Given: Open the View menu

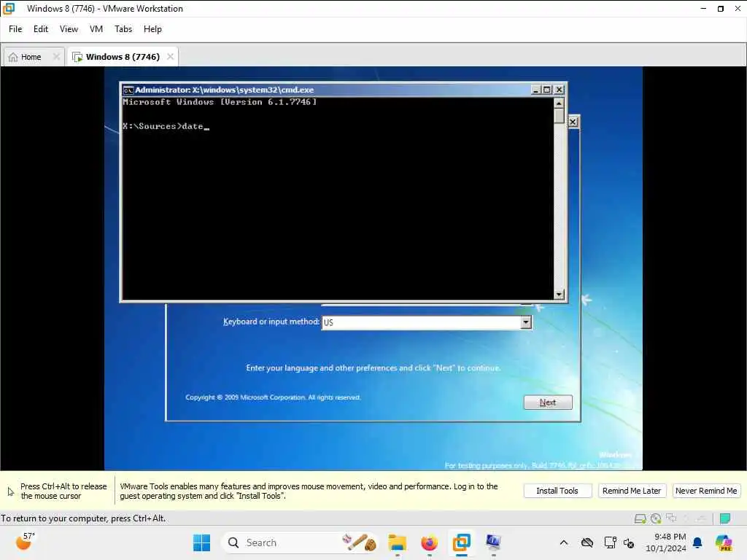Looking at the screenshot, I should (69, 29).
